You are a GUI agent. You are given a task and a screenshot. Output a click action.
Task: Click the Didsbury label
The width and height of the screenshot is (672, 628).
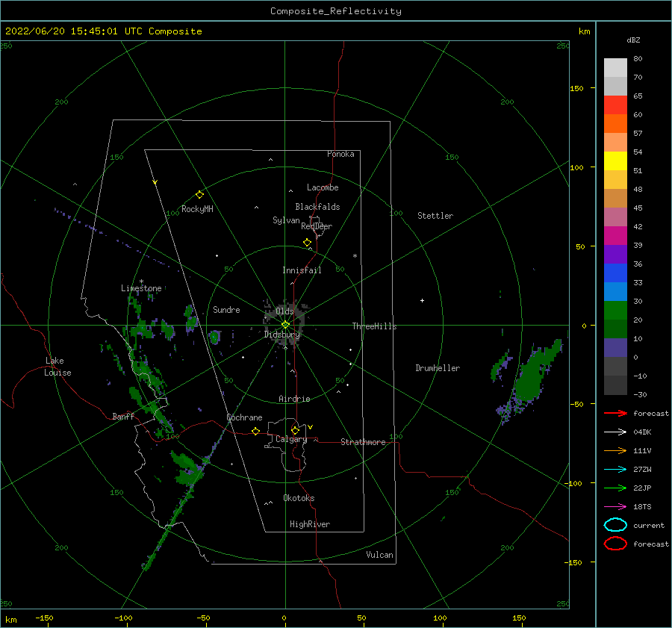pyautogui.click(x=281, y=335)
